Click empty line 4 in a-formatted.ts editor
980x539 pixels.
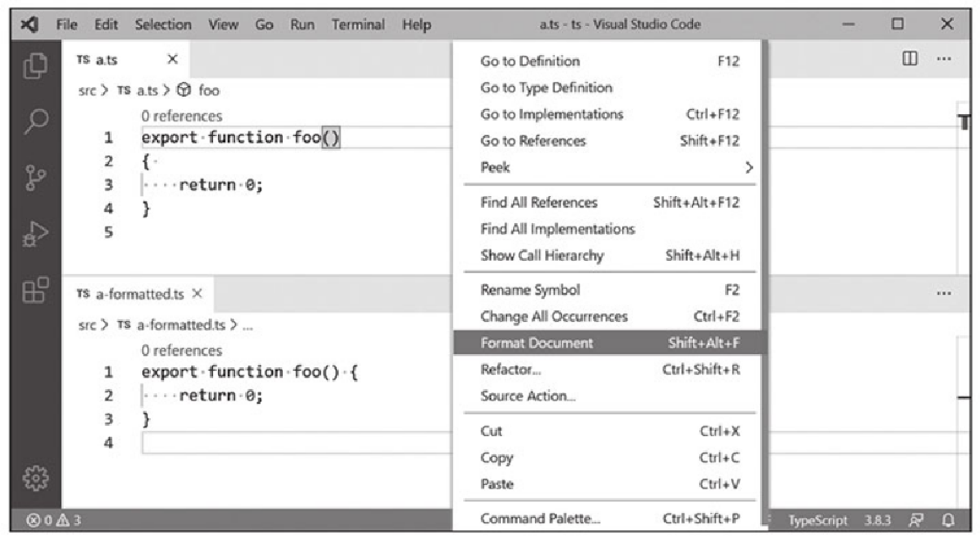[297, 443]
